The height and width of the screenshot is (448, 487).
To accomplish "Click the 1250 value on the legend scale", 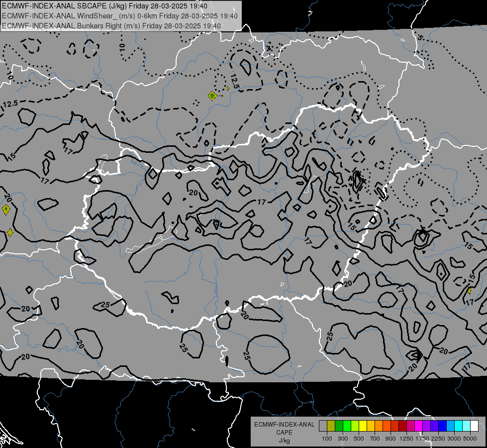I will pos(406,439).
